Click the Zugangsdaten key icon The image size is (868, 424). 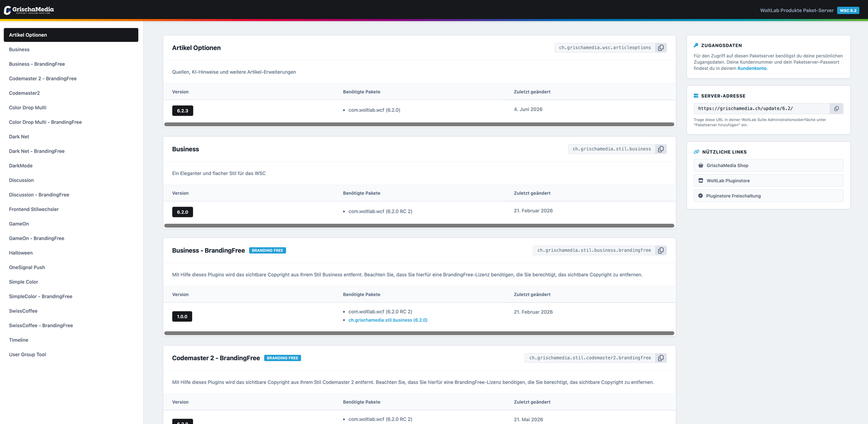click(x=696, y=45)
